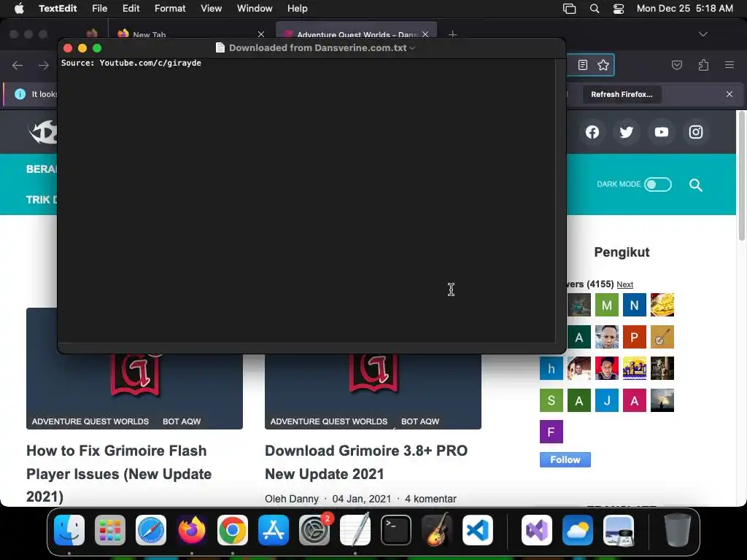Click the followers Next link
The image size is (747, 560).
[624, 284]
